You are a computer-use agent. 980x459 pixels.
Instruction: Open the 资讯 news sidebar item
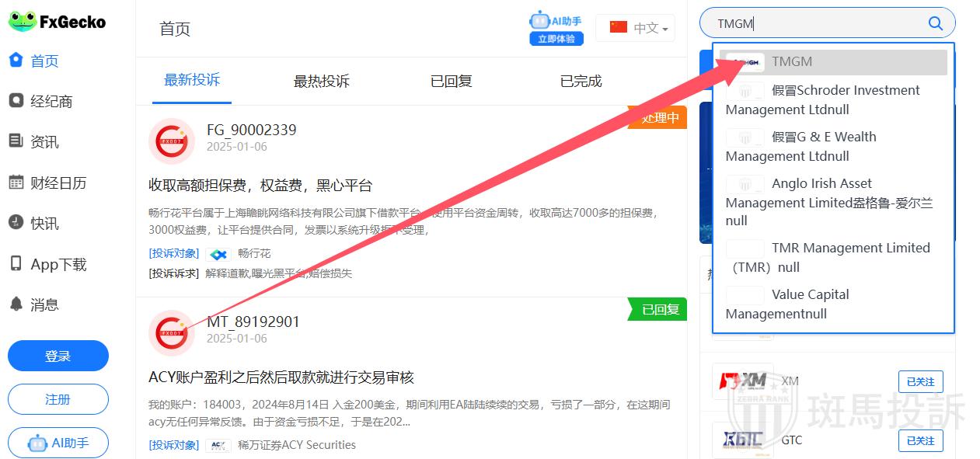(x=44, y=142)
